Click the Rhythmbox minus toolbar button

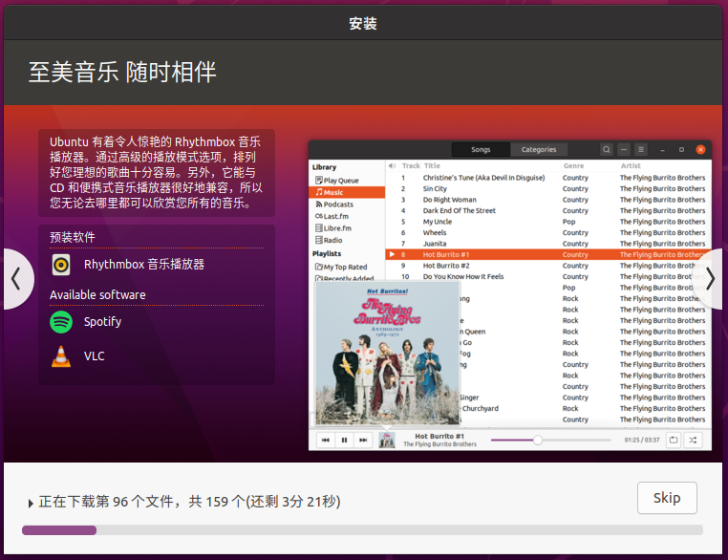click(624, 149)
